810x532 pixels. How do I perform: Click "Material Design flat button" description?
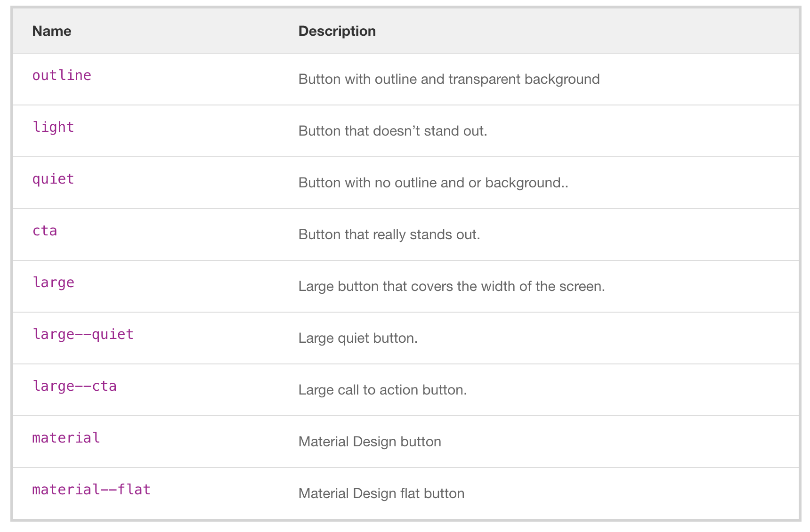381,493
